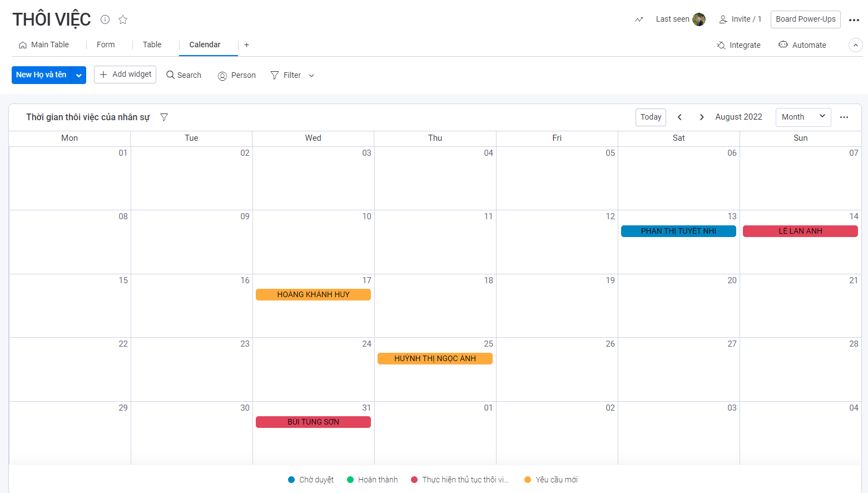Click the board info icon beside title
Screen dimensions: 868x493
click(105, 19)
